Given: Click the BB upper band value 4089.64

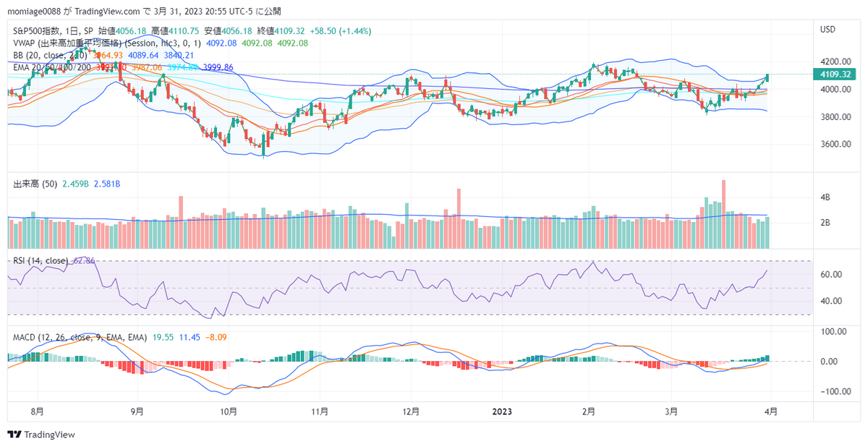Looking at the screenshot, I should pos(142,55).
